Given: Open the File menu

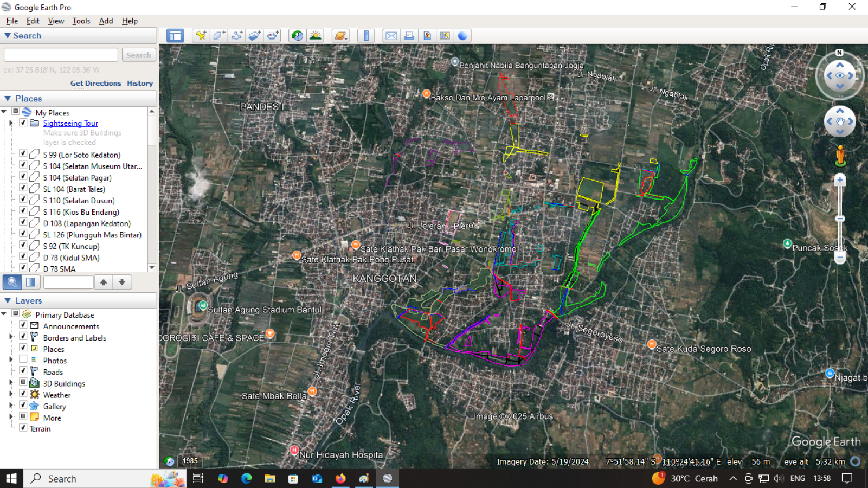Looking at the screenshot, I should (x=12, y=21).
